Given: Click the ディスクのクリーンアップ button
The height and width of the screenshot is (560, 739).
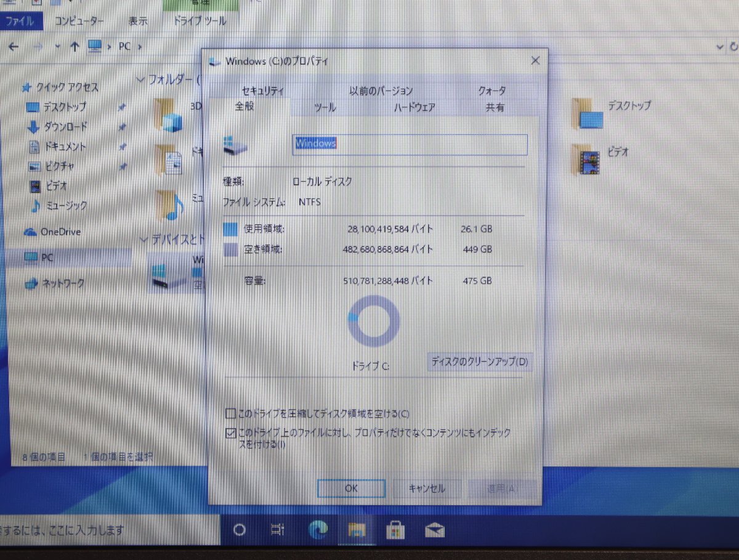Looking at the screenshot, I should click(480, 362).
